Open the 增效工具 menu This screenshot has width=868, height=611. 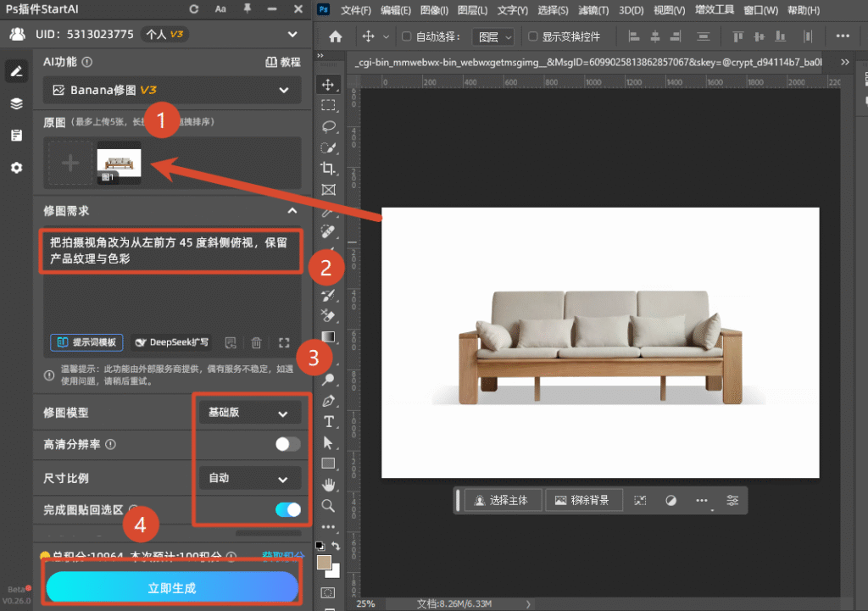tap(714, 10)
